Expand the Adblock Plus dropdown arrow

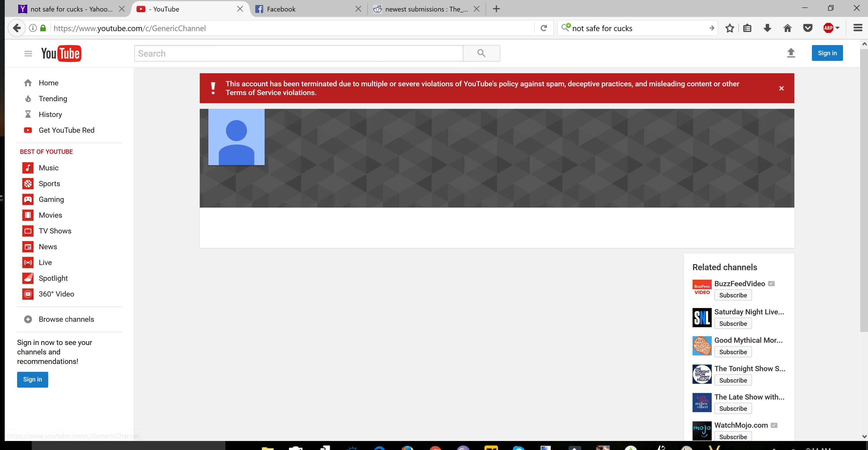click(837, 28)
